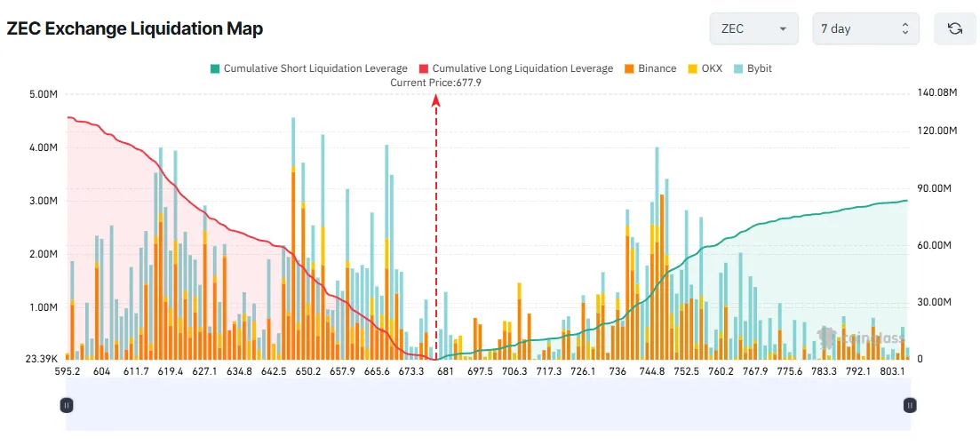Viewport: 980px width, 445px height.
Task: Click the 604 price axis label
Action: tap(101, 371)
